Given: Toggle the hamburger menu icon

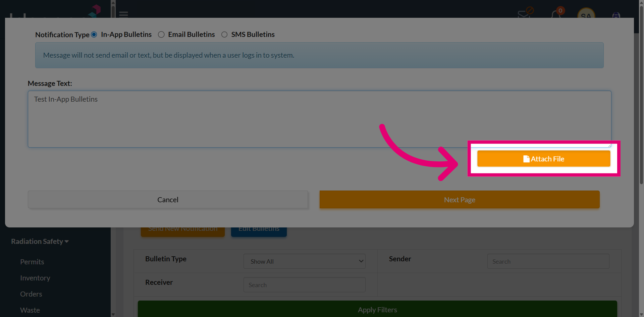Looking at the screenshot, I should pyautogui.click(x=123, y=14).
